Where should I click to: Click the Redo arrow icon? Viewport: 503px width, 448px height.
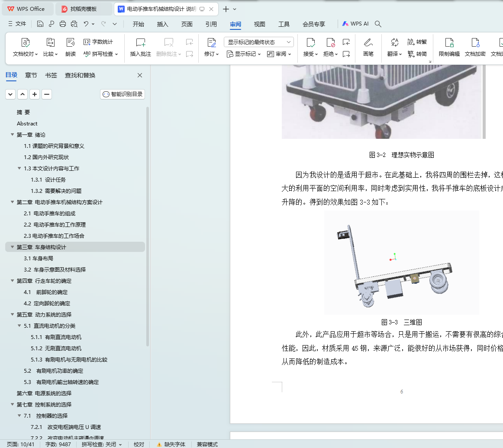[x=103, y=24]
